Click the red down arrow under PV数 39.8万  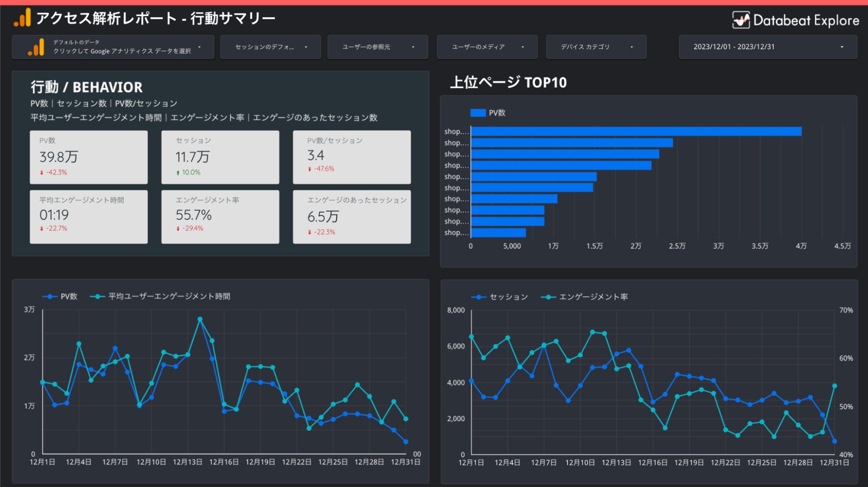(x=42, y=173)
